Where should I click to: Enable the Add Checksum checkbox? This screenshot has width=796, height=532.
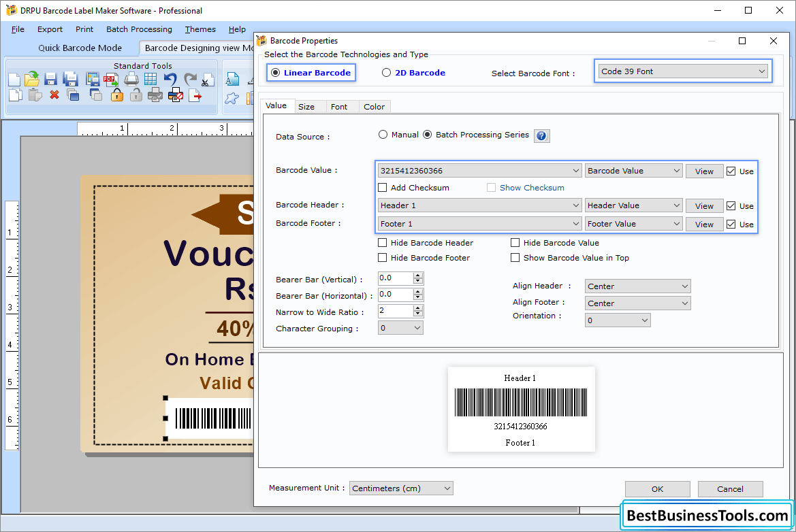click(x=383, y=187)
